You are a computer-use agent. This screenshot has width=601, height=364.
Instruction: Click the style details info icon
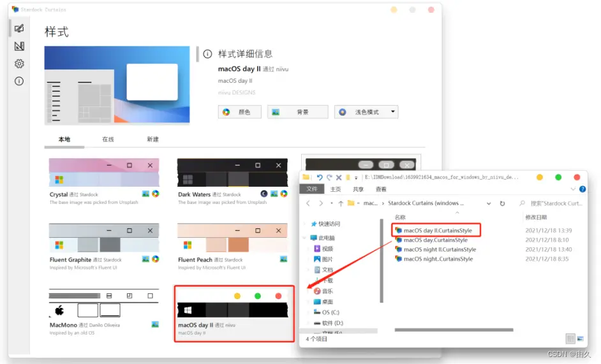[207, 54]
